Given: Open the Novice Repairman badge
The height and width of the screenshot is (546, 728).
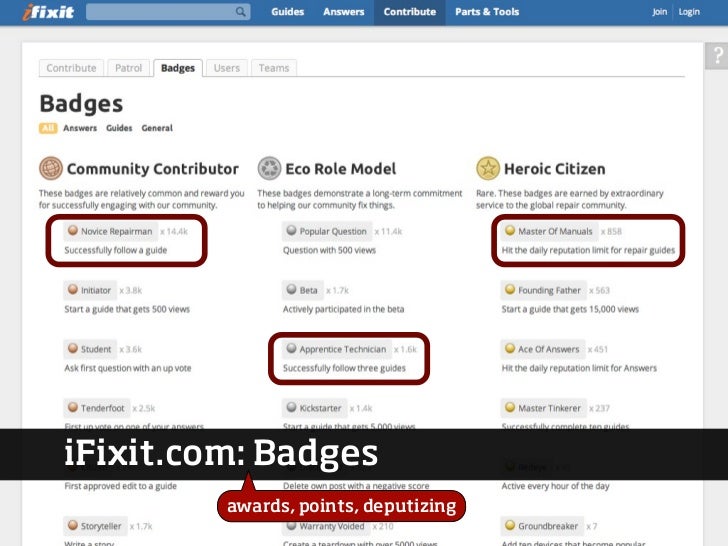Looking at the screenshot, I should 110,231.
